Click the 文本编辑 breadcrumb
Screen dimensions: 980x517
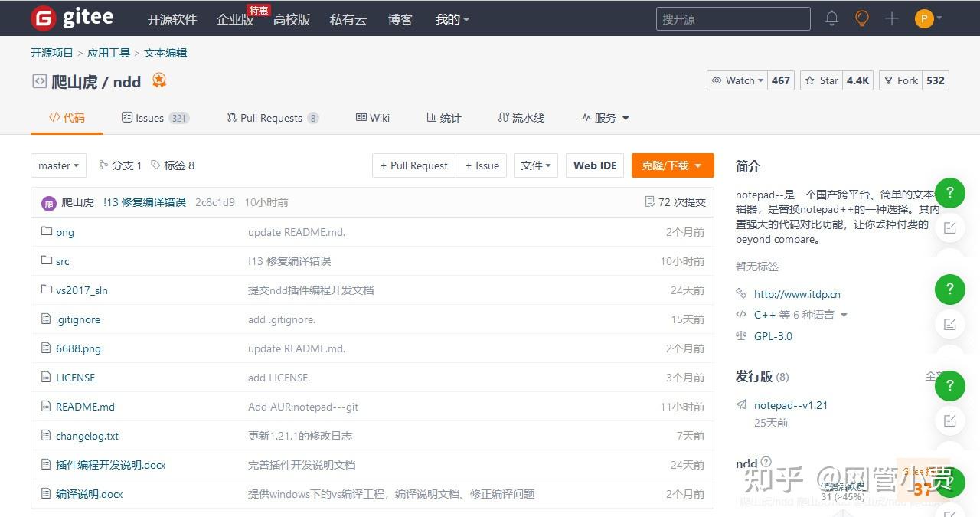click(x=165, y=53)
